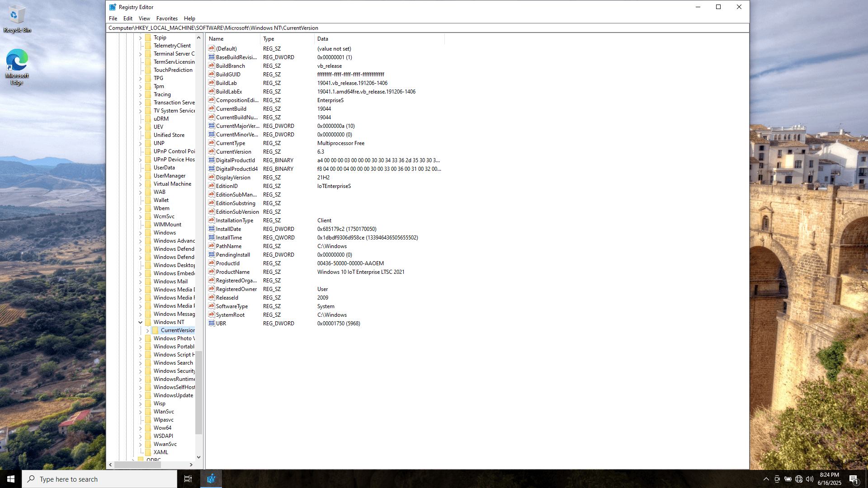The image size is (868, 488).
Task: Open the Windows Start menu
Action: click(x=11, y=479)
